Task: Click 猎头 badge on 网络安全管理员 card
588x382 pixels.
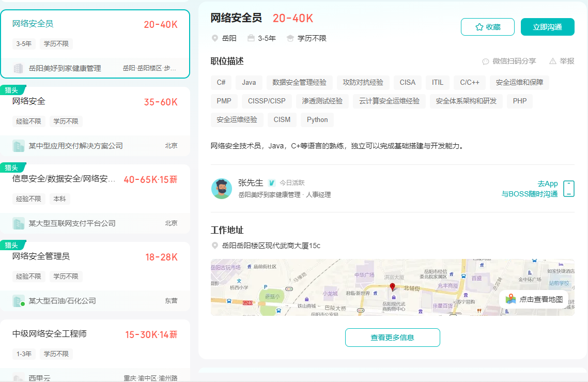Action: (x=12, y=245)
